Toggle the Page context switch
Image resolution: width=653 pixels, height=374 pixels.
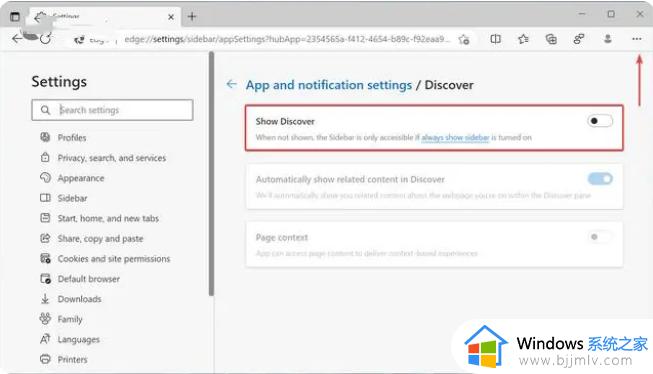600,237
